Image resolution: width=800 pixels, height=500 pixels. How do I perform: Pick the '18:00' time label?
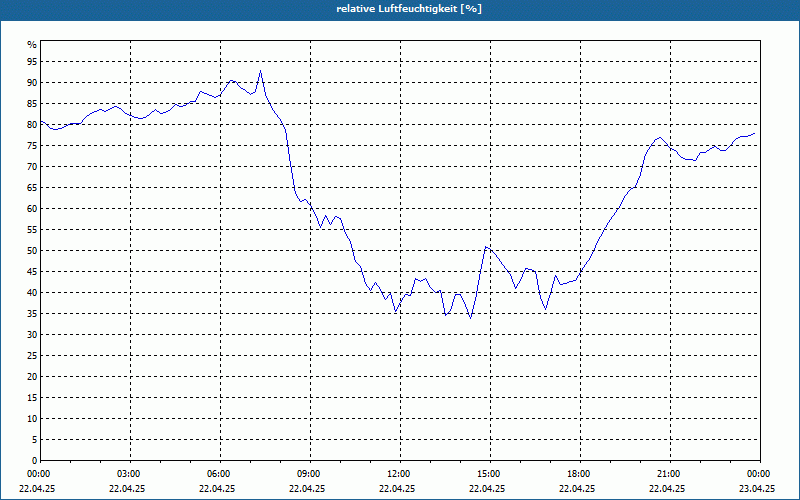click(580, 474)
